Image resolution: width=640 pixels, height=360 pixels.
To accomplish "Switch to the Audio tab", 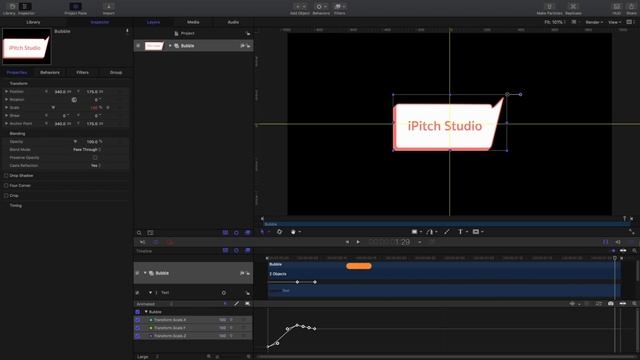I will 233,22.
